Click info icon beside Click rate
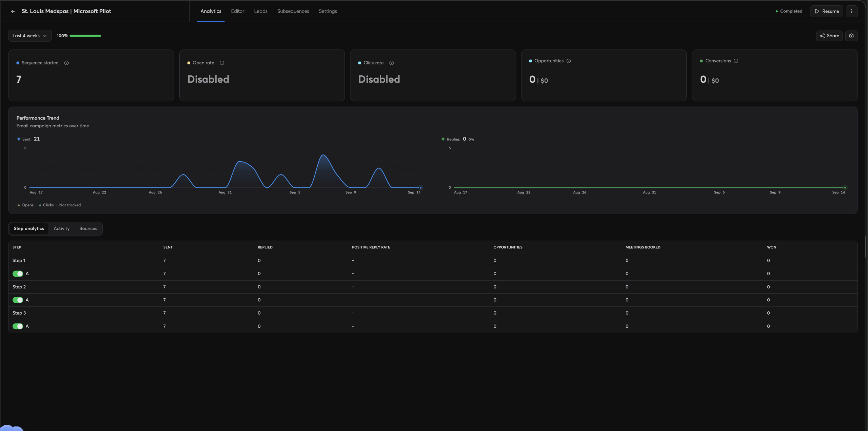Image resolution: width=868 pixels, height=431 pixels. [x=391, y=63]
